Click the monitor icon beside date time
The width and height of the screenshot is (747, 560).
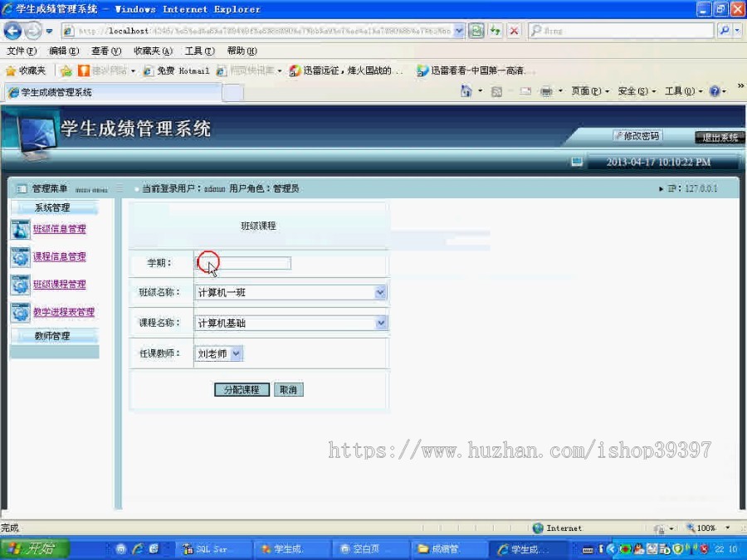tap(577, 162)
